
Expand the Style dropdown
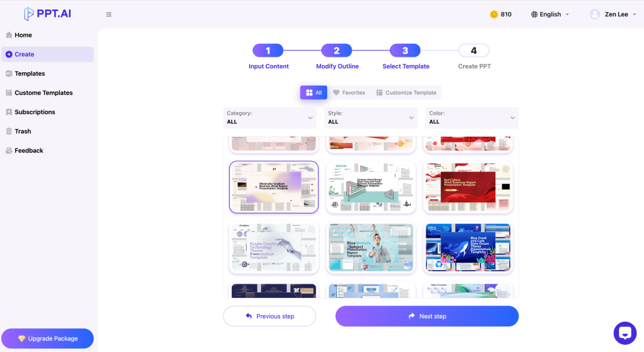[371, 117]
